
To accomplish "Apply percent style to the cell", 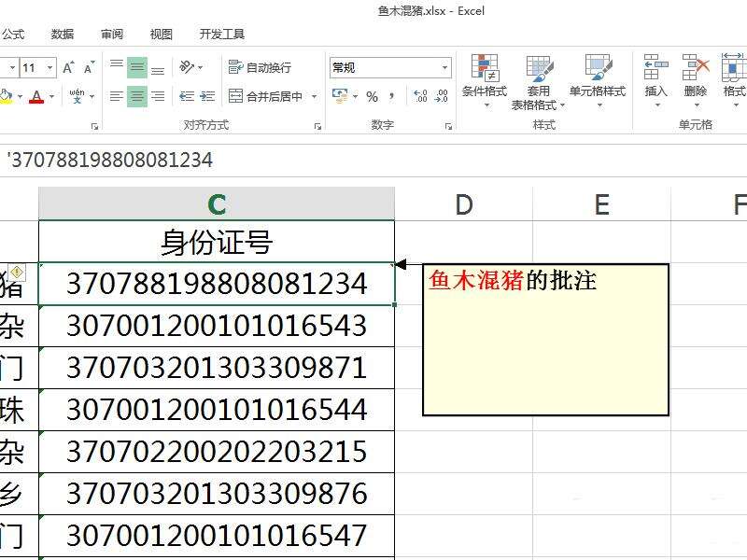I will (x=373, y=95).
